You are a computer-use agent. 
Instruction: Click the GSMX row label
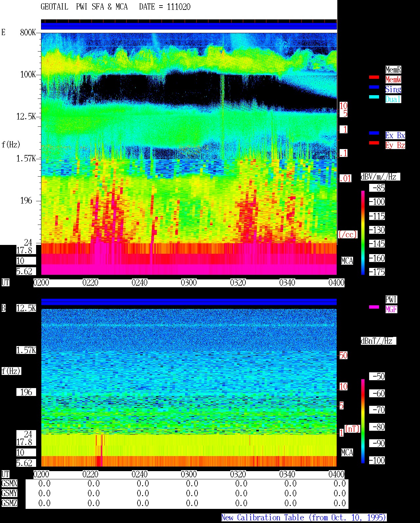[x=9, y=484]
